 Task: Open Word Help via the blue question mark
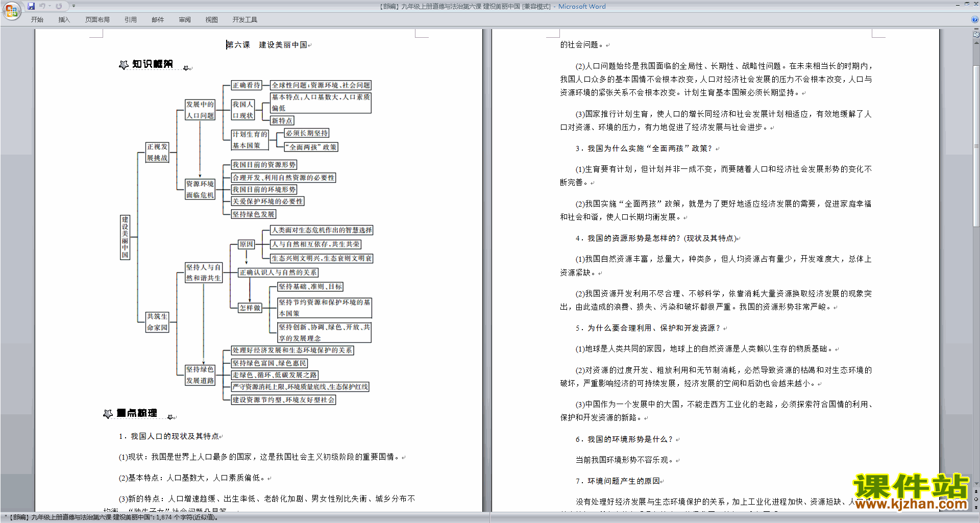(975, 19)
